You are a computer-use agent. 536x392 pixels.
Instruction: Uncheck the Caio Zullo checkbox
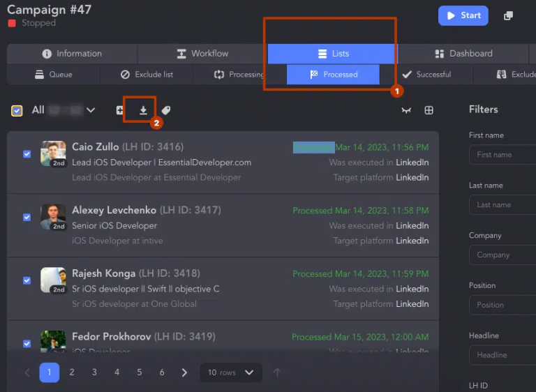point(27,153)
